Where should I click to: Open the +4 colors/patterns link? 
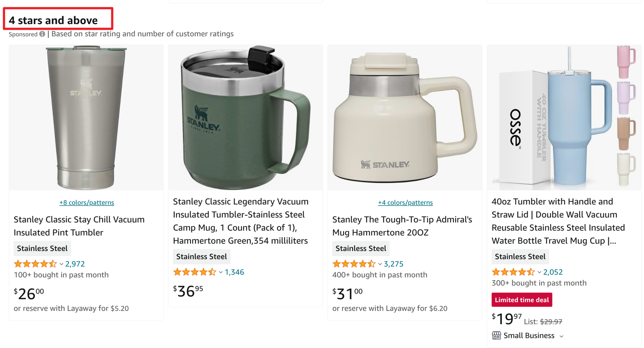(405, 202)
